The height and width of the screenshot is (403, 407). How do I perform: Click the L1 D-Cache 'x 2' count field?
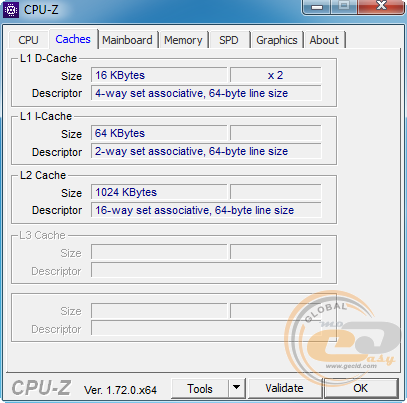click(x=276, y=75)
